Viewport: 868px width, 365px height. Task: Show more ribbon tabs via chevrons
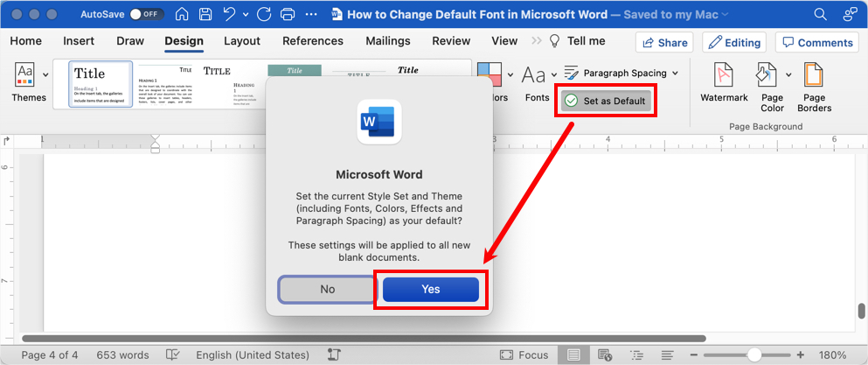point(537,41)
